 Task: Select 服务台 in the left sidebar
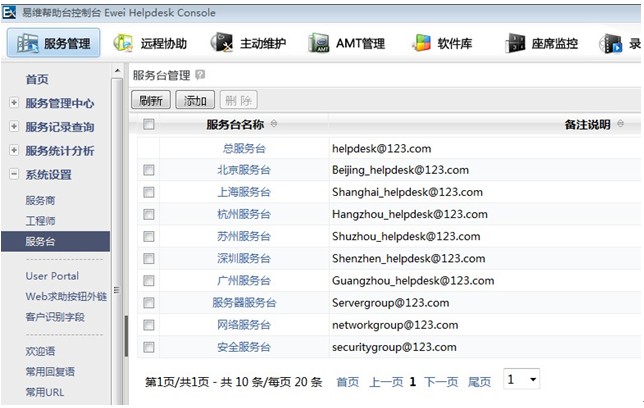coord(41,241)
